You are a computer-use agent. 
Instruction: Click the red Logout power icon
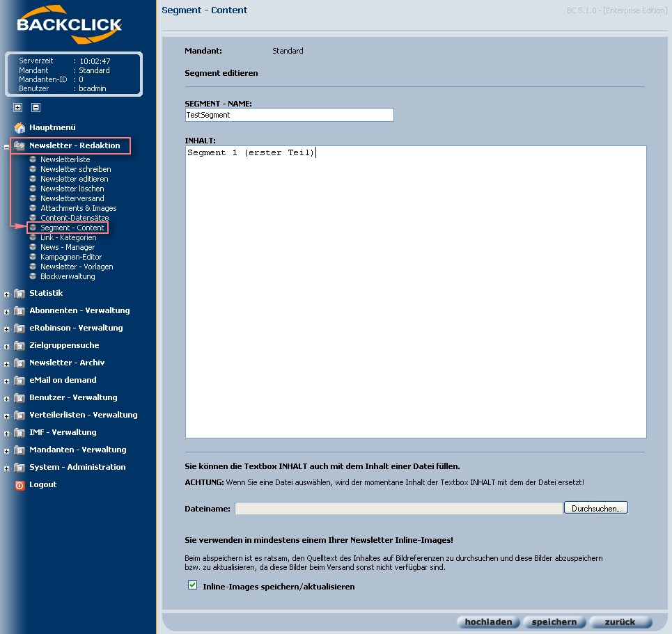point(19,485)
